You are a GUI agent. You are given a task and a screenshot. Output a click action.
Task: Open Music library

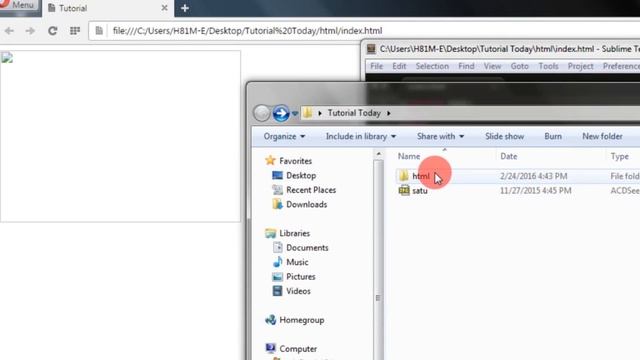coord(297,262)
